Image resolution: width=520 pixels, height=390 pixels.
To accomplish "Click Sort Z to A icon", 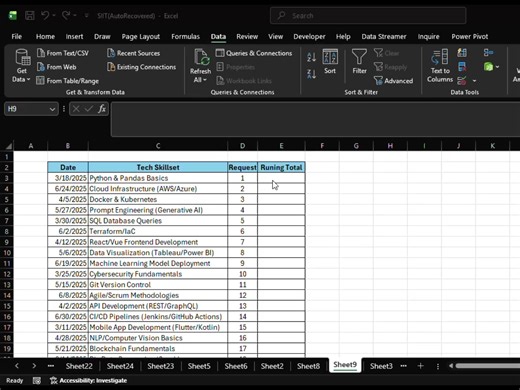I will coord(311,74).
